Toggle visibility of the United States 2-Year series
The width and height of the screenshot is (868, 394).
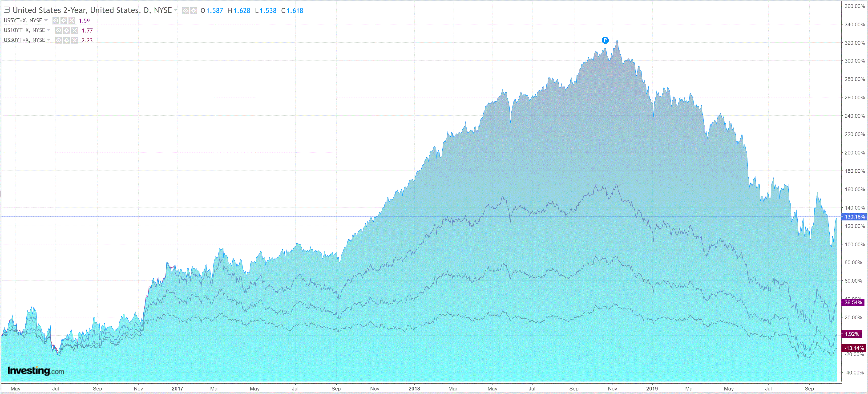click(185, 11)
